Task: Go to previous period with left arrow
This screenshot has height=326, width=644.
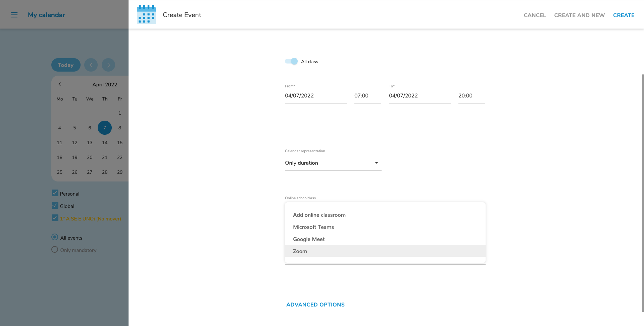Action: (x=91, y=65)
